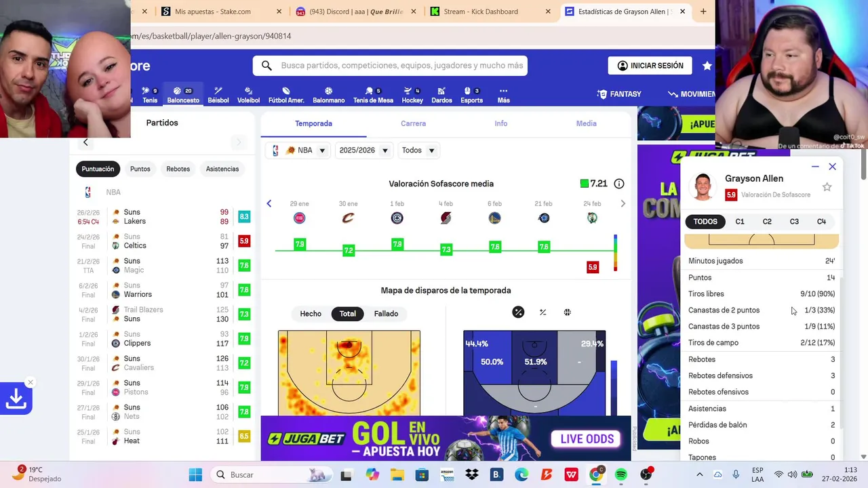Switch to the Carrera tab
Viewport: 868px width, 488px height.
pos(413,123)
